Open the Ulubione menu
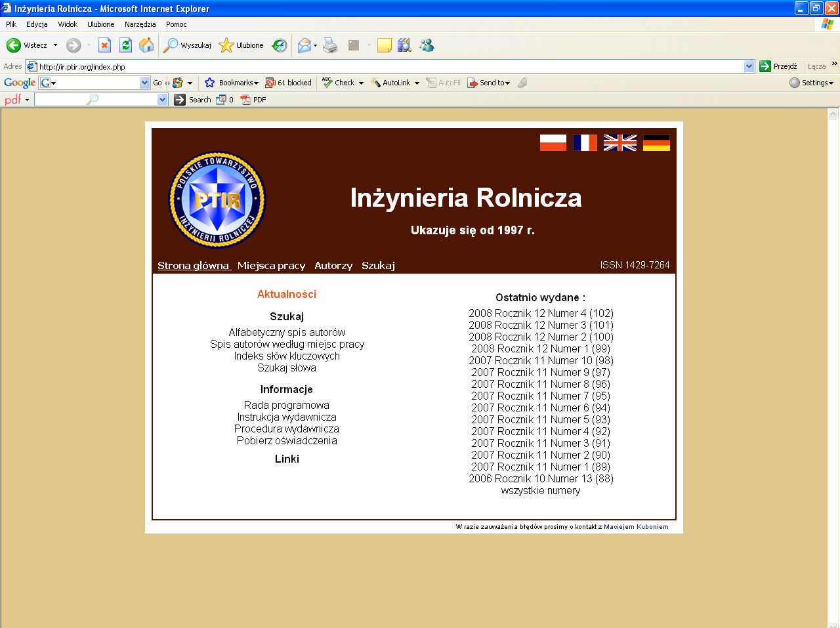The width and height of the screenshot is (840, 628). tap(101, 24)
